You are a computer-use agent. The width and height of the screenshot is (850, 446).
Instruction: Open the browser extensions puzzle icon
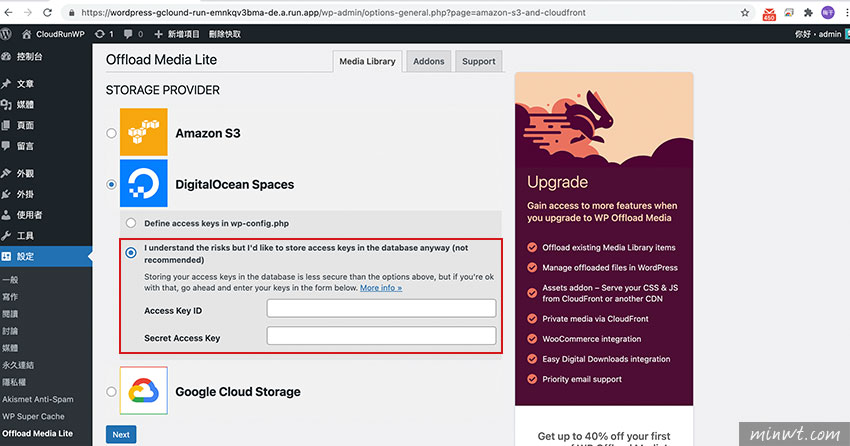click(808, 12)
